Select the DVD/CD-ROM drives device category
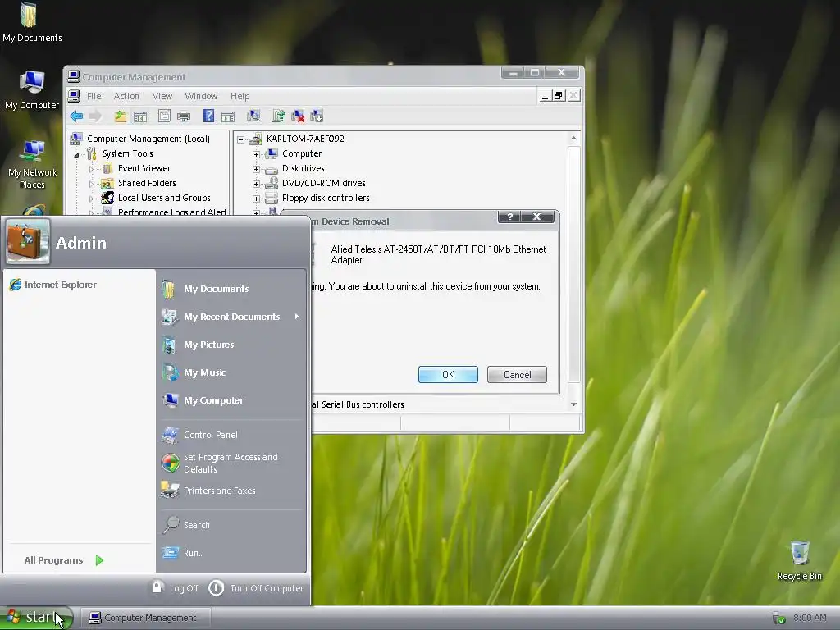The height and width of the screenshot is (630, 840). pyautogui.click(x=323, y=183)
